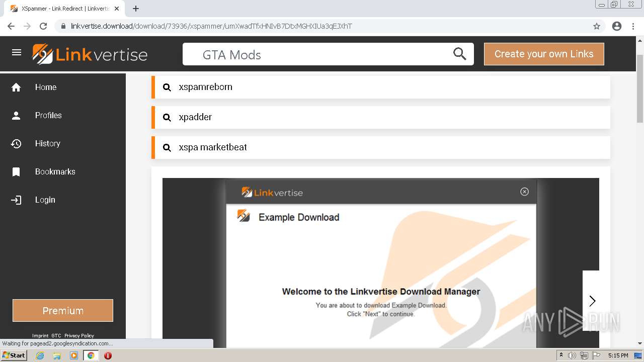Bookmark this page with star icon
Image resolution: width=644 pixels, height=362 pixels.
pyautogui.click(x=597, y=26)
